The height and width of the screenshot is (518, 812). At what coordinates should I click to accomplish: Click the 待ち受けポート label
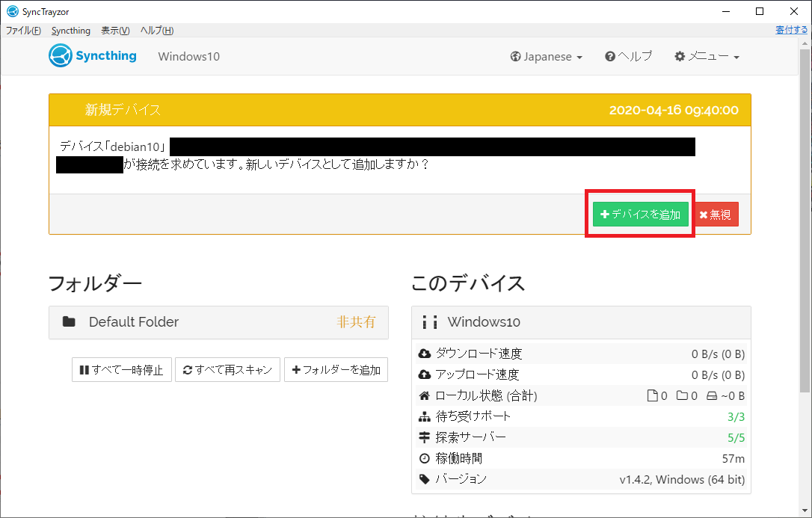pyautogui.click(x=473, y=416)
